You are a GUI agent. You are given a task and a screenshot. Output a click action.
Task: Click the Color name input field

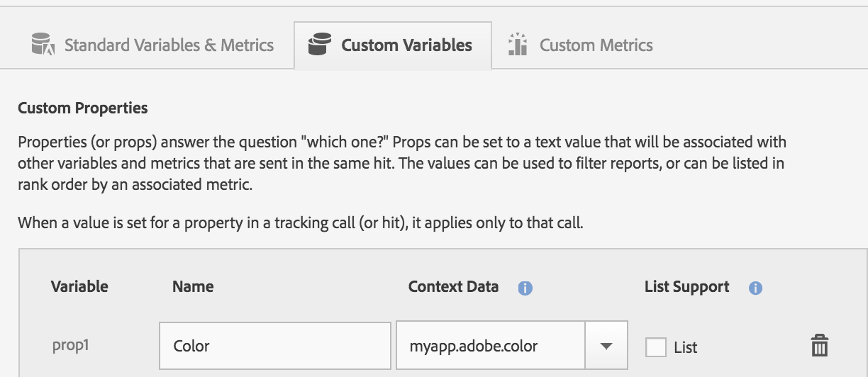click(274, 346)
